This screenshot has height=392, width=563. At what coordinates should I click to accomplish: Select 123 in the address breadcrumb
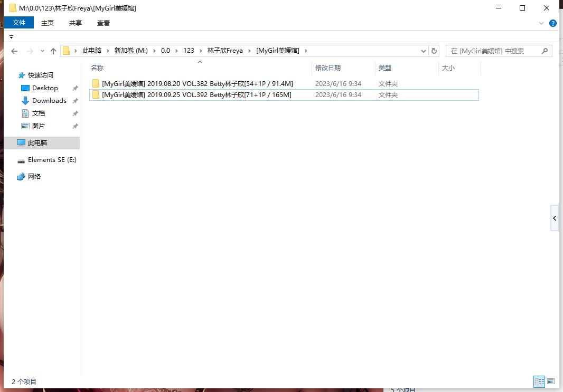[x=189, y=51]
